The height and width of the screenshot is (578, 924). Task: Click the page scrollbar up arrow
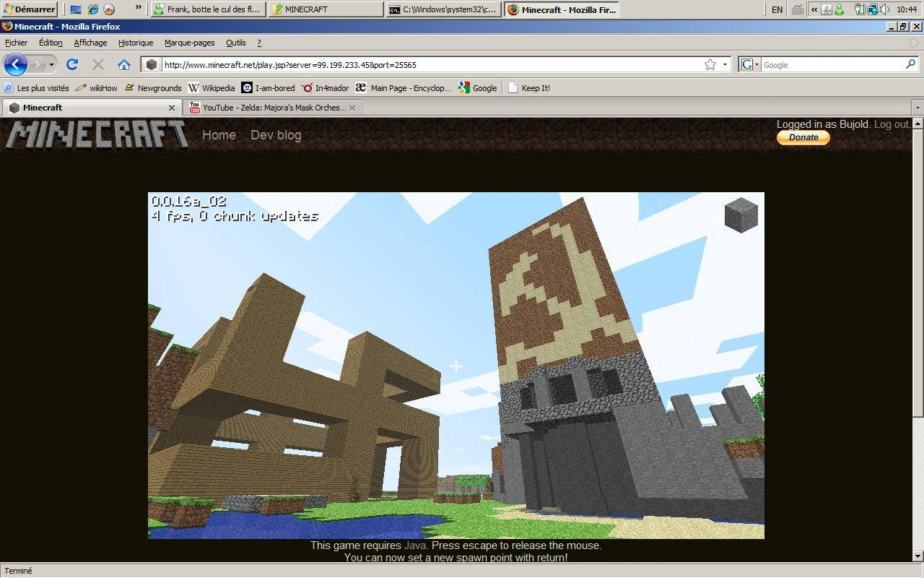(x=918, y=124)
